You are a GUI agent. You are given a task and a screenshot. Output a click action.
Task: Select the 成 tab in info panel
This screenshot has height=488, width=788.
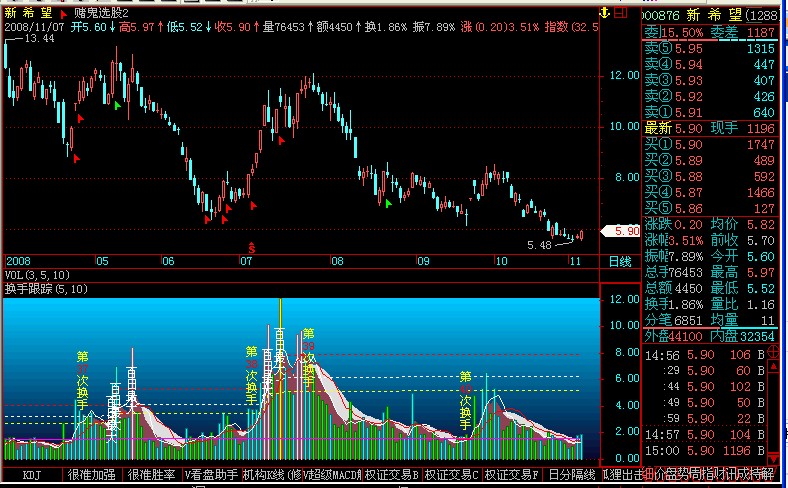coord(742,473)
